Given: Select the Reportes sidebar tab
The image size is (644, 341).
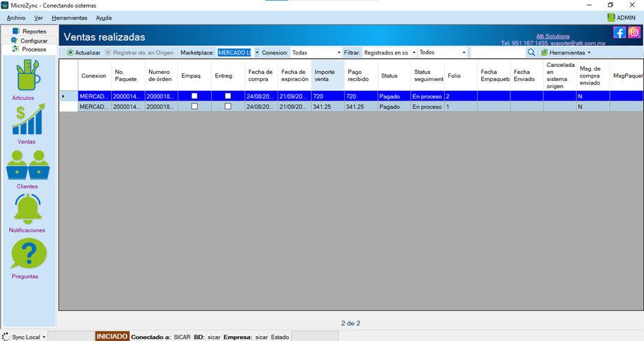Looking at the screenshot, I should (29, 31).
